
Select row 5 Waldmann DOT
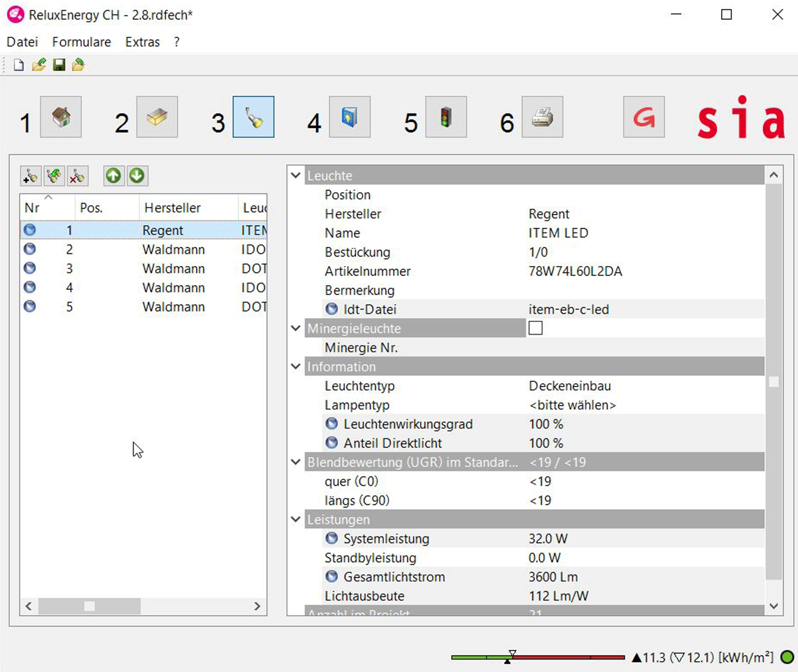(x=143, y=307)
